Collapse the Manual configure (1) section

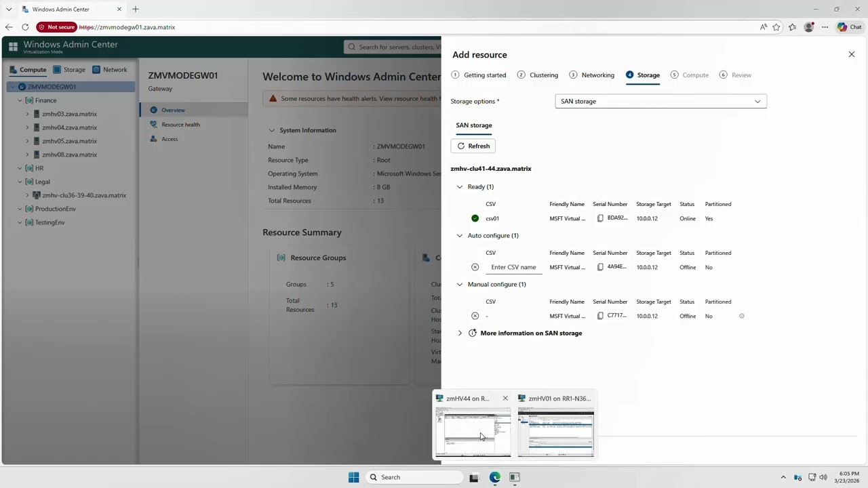(460, 284)
